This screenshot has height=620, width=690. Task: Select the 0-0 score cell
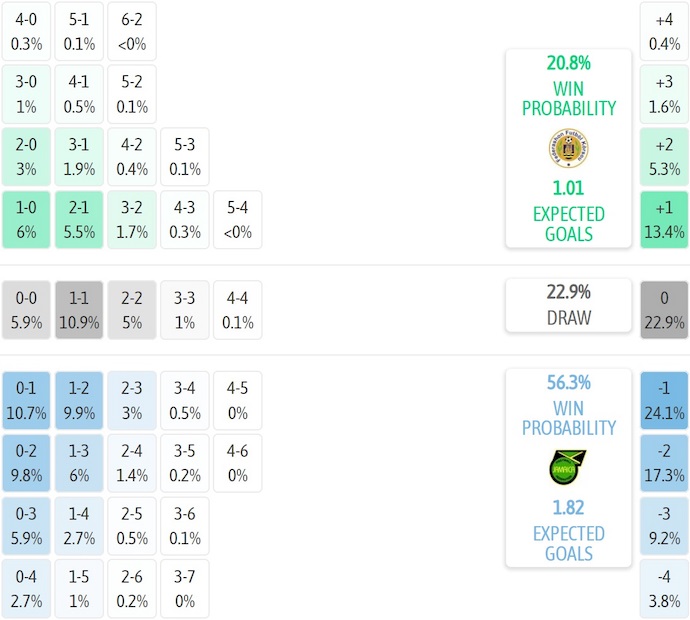point(26,310)
